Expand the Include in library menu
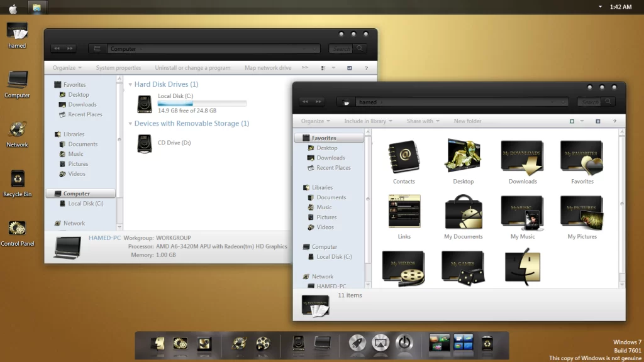Viewport: 644px width, 362px height. pyautogui.click(x=368, y=121)
